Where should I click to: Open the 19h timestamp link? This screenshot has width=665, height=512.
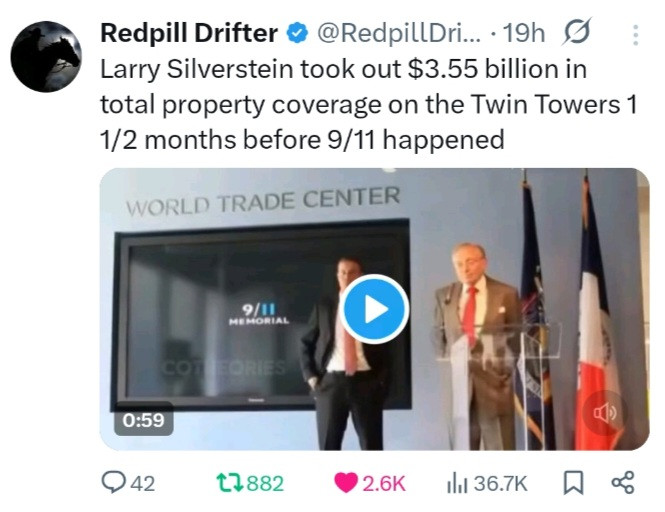pos(523,33)
